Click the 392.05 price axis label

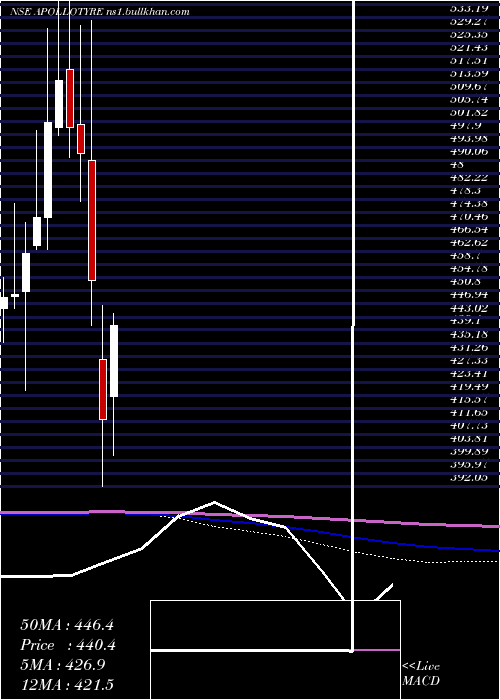coord(469,478)
